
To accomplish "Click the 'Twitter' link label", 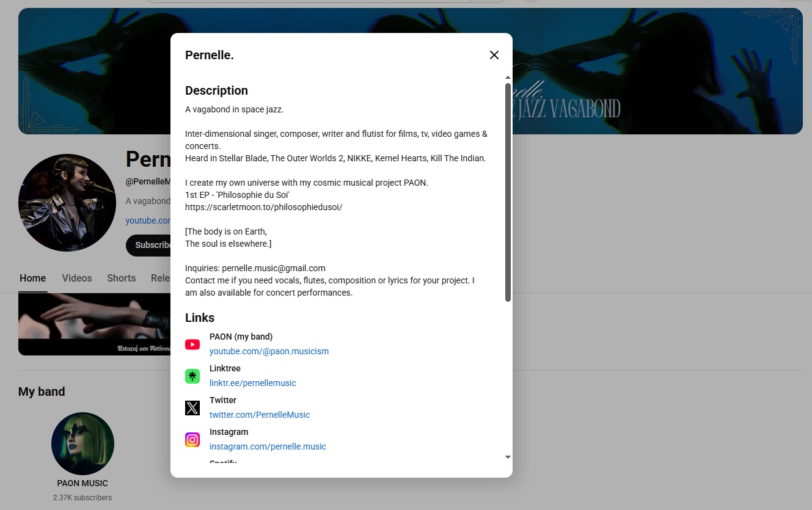I will (223, 400).
